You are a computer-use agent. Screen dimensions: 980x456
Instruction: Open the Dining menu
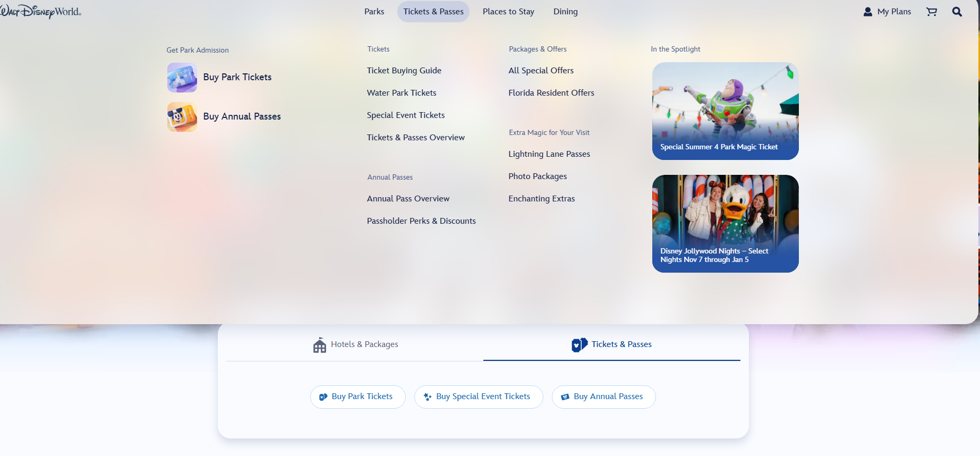pyautogui.click(x=566, y=12)
